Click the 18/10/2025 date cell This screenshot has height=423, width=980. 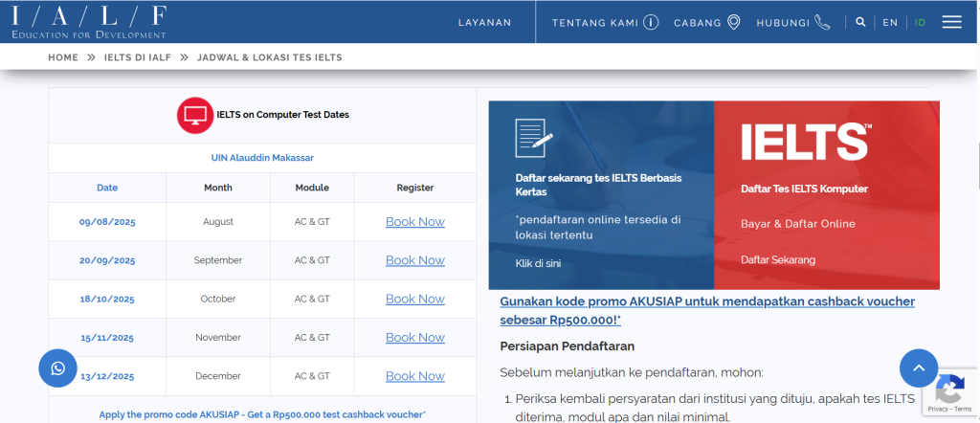tap(107, 300)
